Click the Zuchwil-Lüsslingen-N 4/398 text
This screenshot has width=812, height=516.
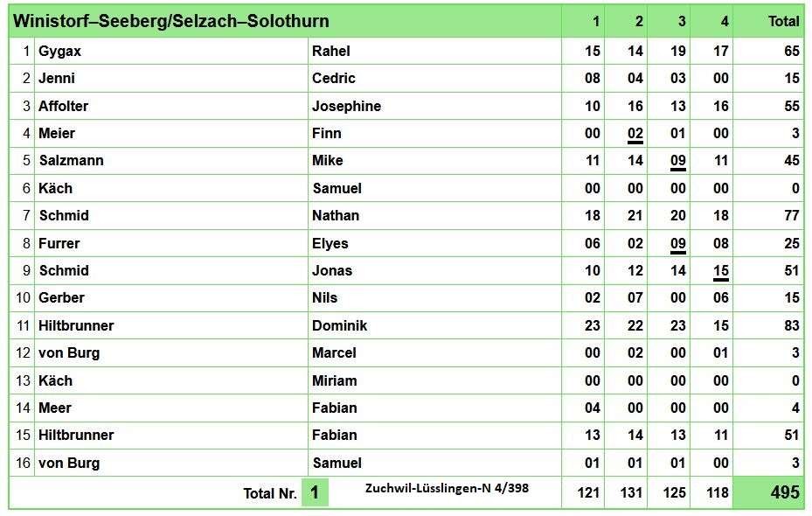pyautogui.click(x=447, y=488)
